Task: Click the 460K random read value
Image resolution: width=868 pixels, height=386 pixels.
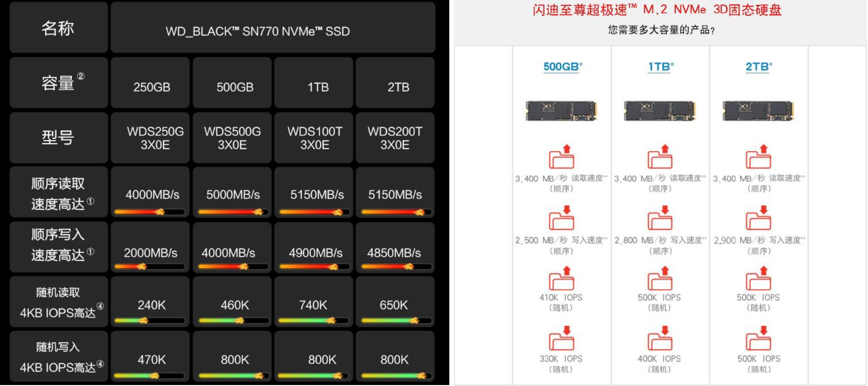Action: click(235, 305)
